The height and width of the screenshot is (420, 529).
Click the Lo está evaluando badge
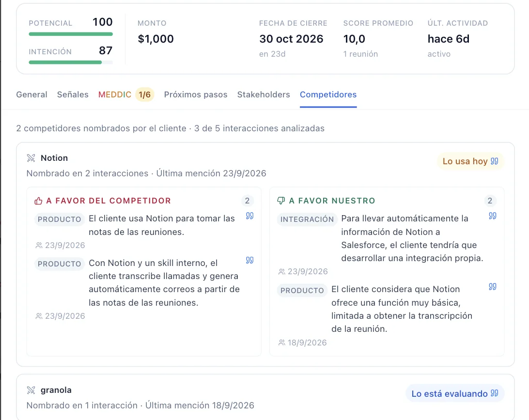tap(455, 393)
